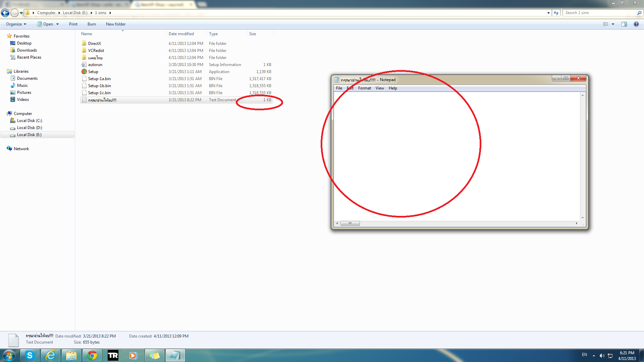Open the Format menu in Notepad
Image resolution: width=644 pixels, height=362 pixels.
[364, 88]
